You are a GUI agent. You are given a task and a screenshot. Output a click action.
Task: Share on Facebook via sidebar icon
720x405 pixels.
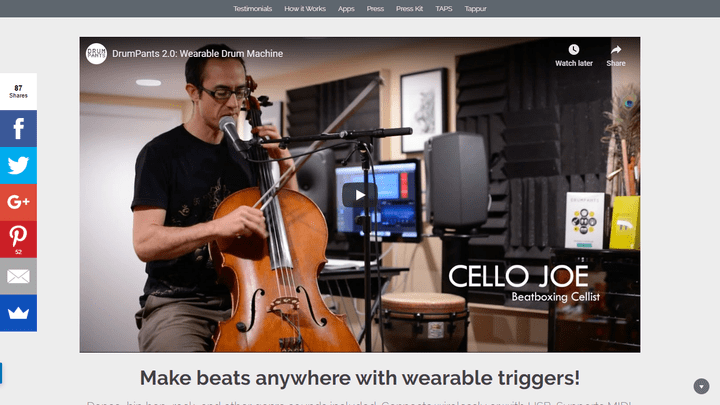coord(18,129)
